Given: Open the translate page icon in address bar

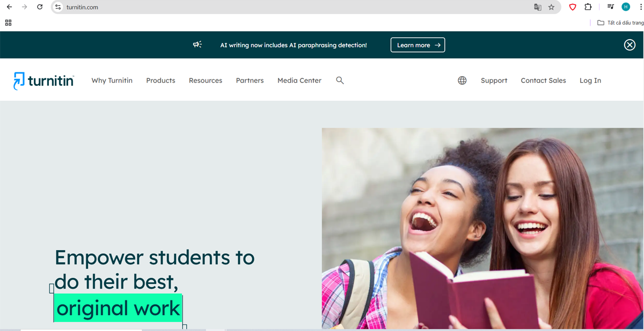Looking at the screenshot, I should tap(537, 7).
